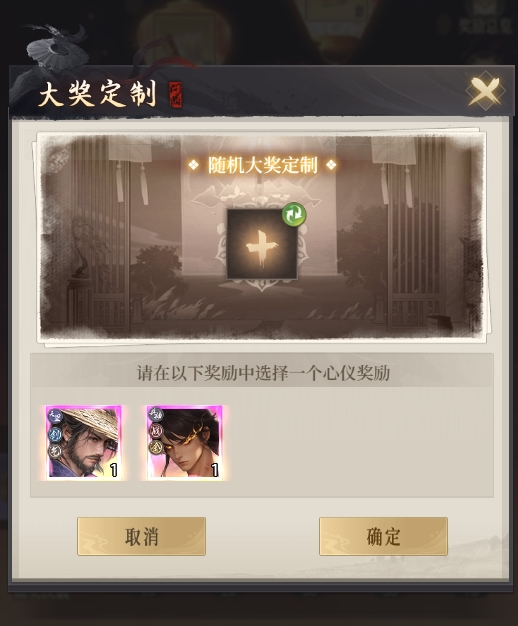This screenshot has width=518, height=626.
Task: Click the 大奖定制 dialog title
Action: click(97, 94)
